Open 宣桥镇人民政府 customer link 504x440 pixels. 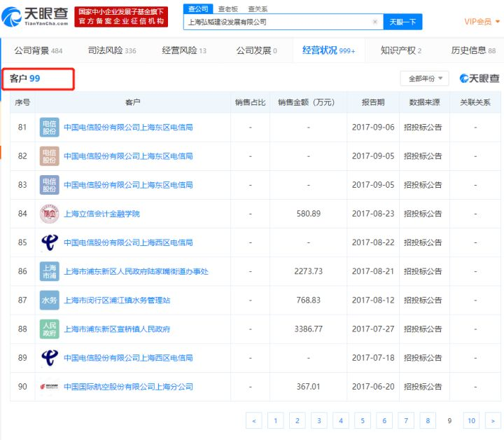pyautogui.click(x=117, y=329)
